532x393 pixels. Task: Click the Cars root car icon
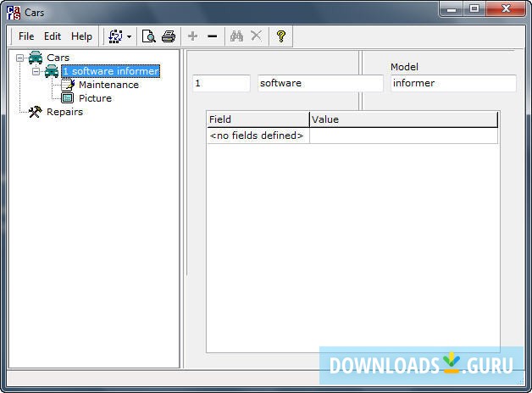click(36, 58)
